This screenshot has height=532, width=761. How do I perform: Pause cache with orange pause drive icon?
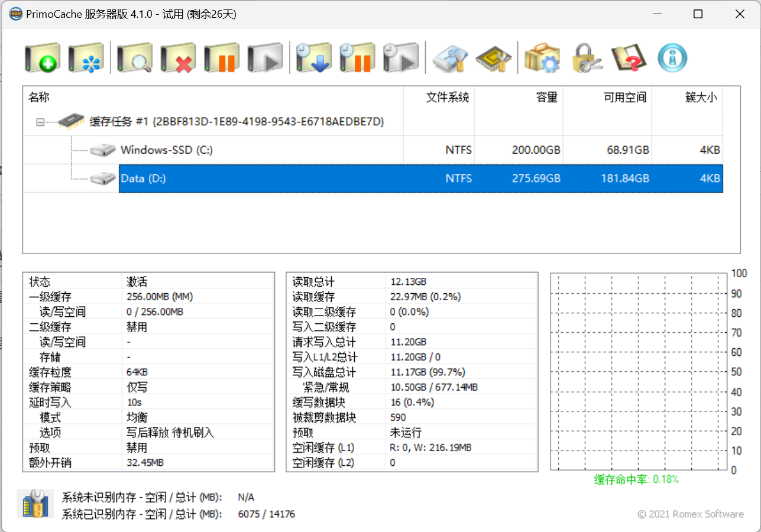222,58
